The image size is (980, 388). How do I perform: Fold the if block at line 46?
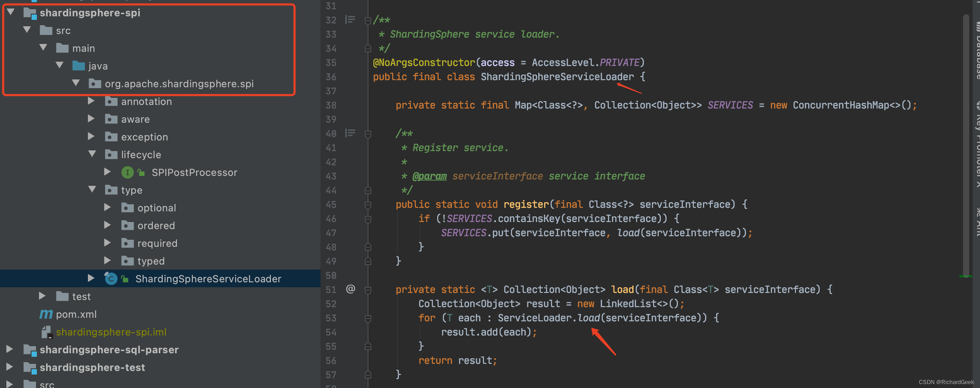click(x=368, y=219)
